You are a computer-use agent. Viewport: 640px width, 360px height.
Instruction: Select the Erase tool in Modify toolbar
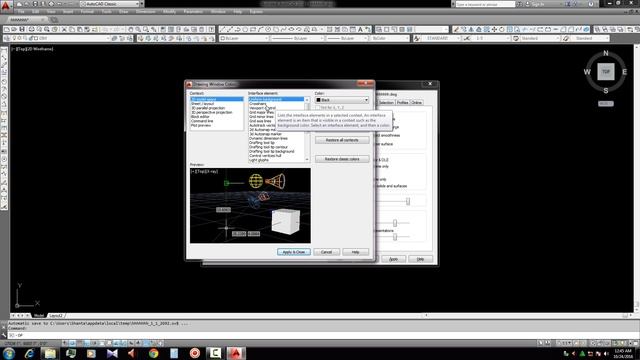pyautogui.click(x=456, y=29)
